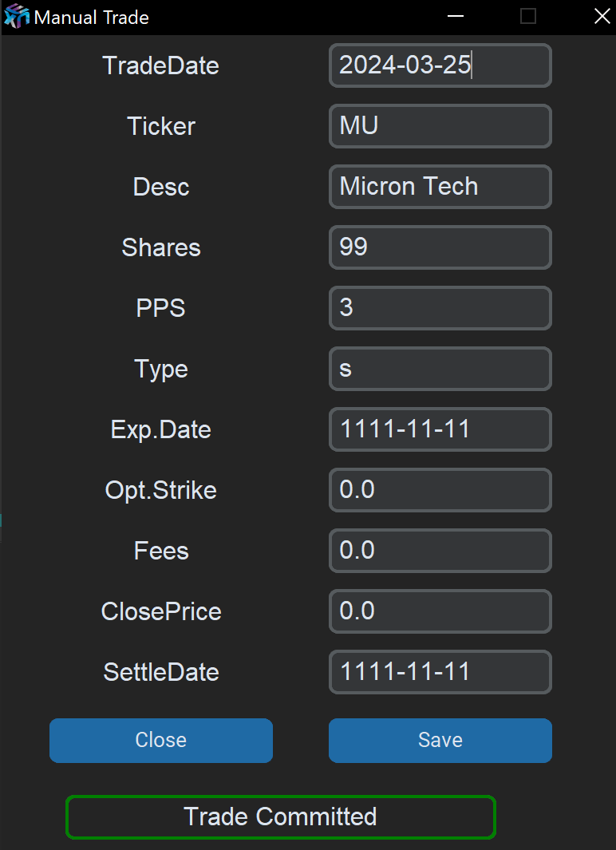
Task: Select the Fees input field
Action: coord(440,551)
